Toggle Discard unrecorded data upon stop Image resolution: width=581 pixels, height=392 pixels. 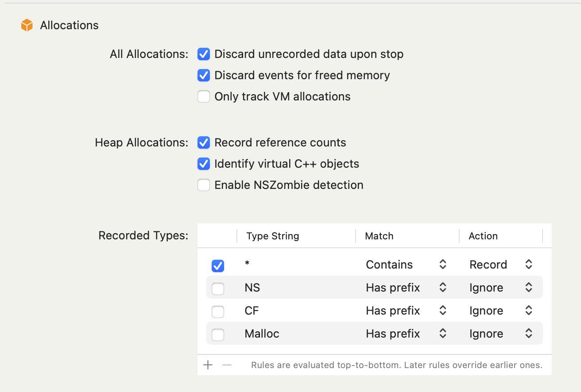pyautogui.click(x=204, y=54)
